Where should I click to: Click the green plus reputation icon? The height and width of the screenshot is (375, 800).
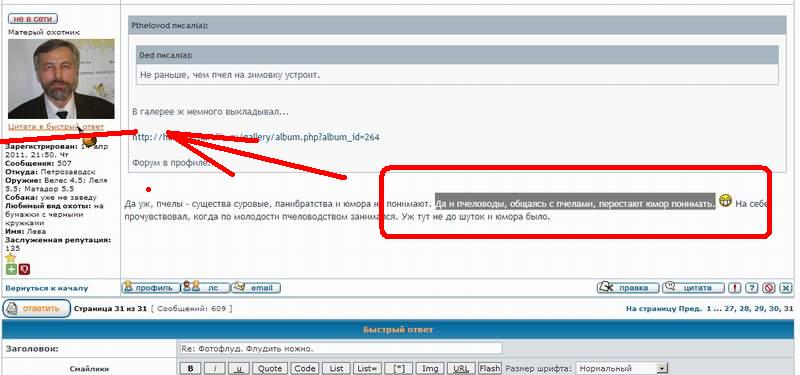point(11,269)
